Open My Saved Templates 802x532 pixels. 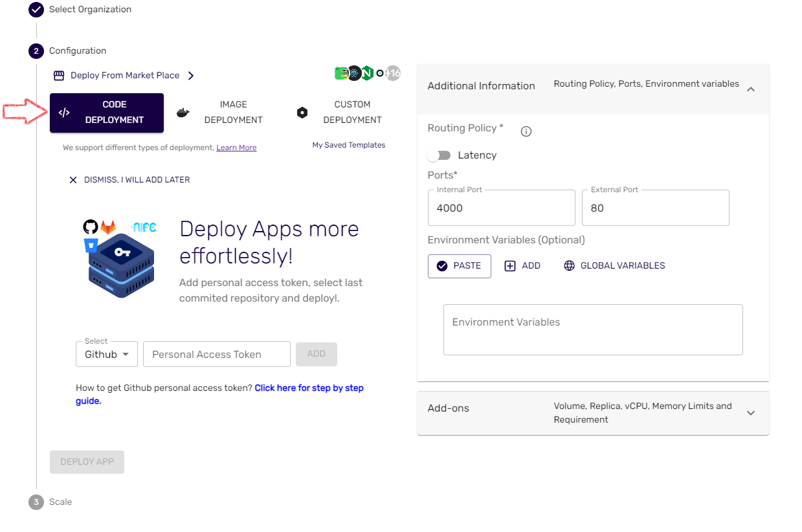[349, 144]
